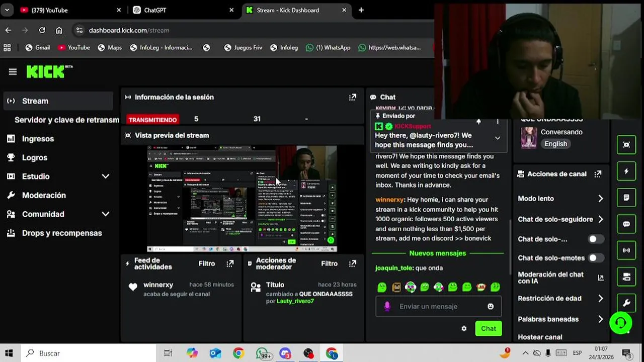
Task: Click the session info button in right sidebar
Action: 626,145
